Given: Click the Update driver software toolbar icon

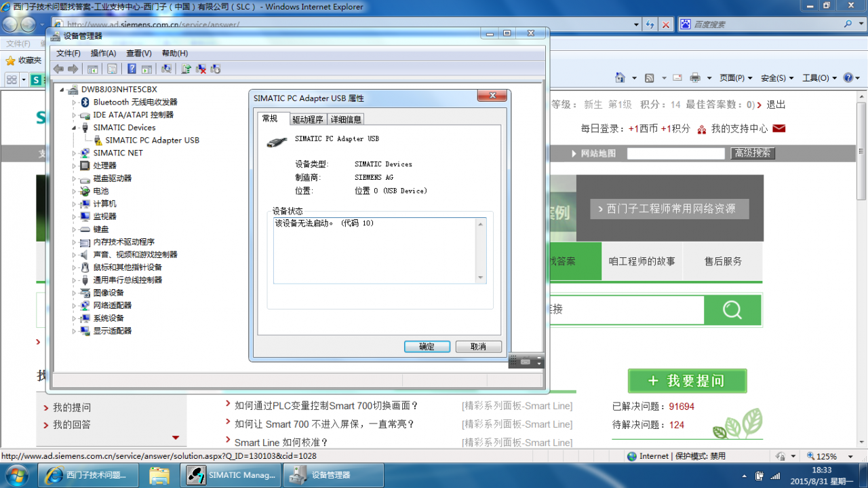Looking at the screenshot, I should click(186, 69).
